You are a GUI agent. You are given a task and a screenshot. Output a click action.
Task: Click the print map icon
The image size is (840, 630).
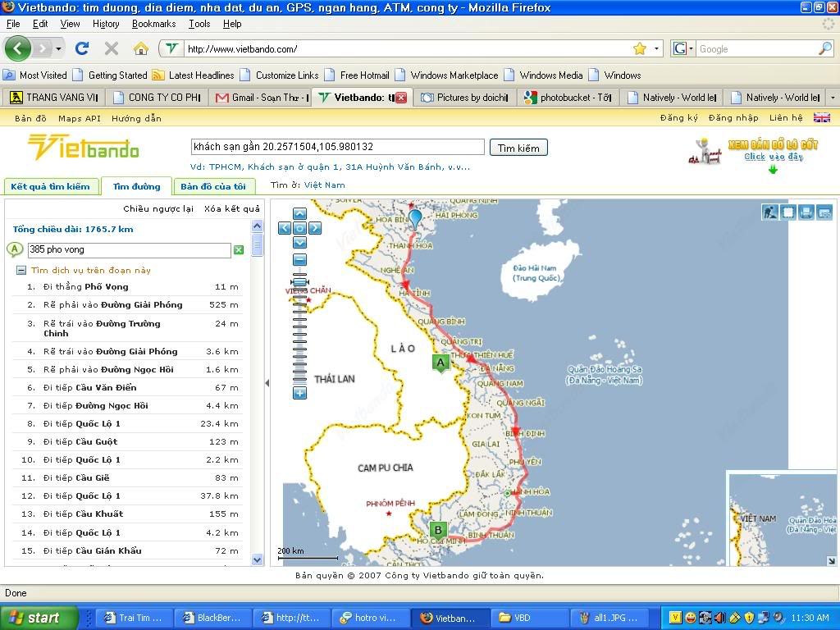tap(806, 212)
